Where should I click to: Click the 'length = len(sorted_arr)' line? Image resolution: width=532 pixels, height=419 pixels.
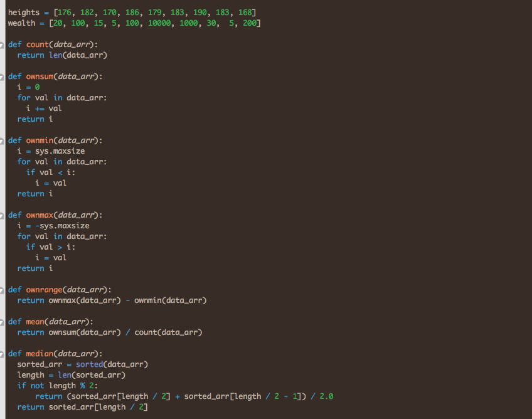click(72, 375)
